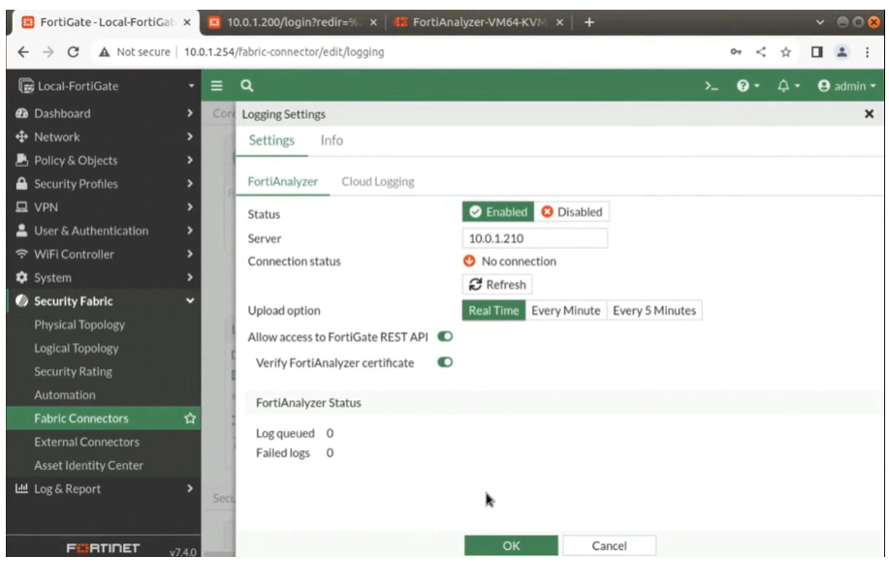Viewport: 889px width, 588px height.
Task: Click the Not secure warning icon
Action: coord(104,52)
